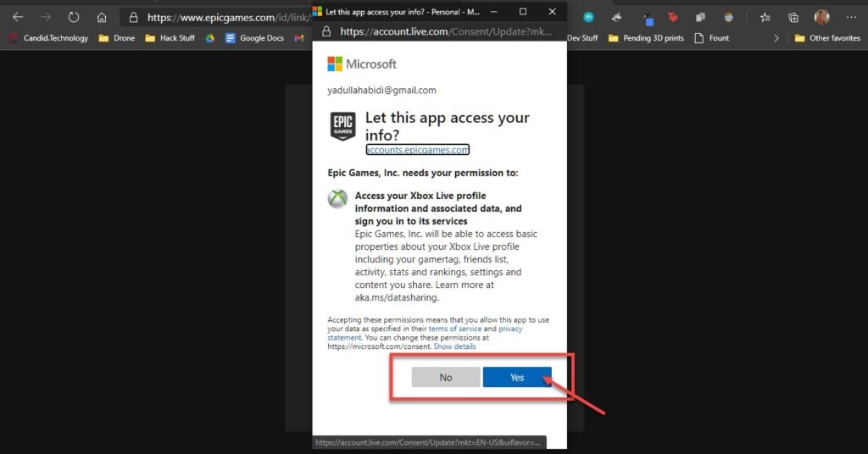Close the Microsoft consent popup window
868x454 pixels.
[552, 11]
